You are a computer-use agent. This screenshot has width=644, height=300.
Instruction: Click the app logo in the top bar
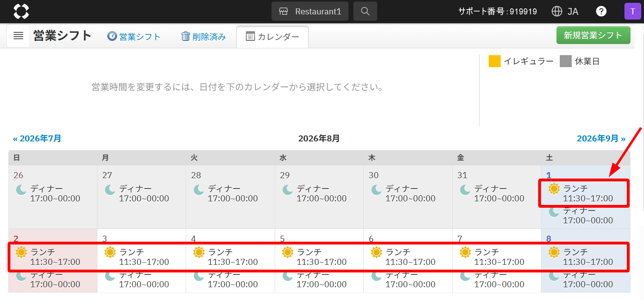(x=21, y=11)
